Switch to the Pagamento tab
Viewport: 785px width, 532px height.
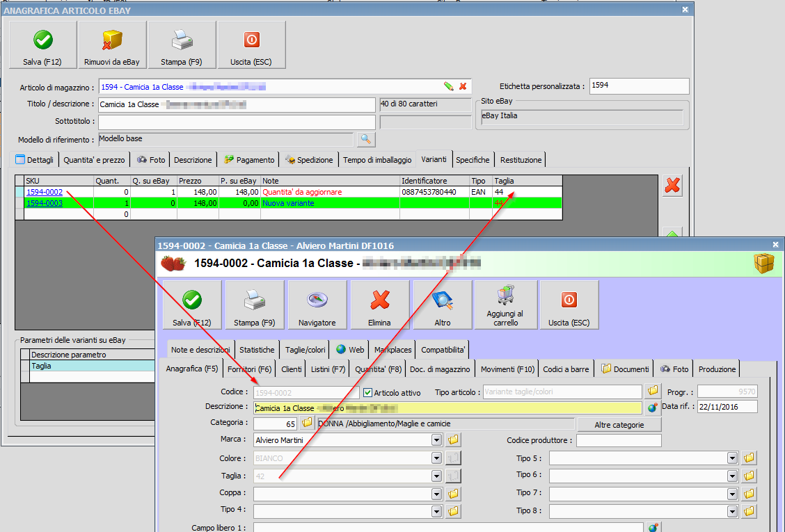249,160
